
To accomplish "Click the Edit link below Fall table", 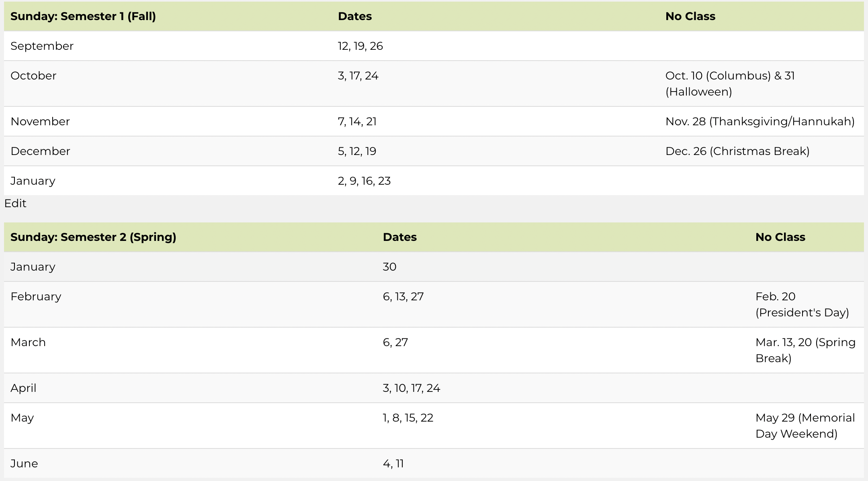I will point(15,204).
